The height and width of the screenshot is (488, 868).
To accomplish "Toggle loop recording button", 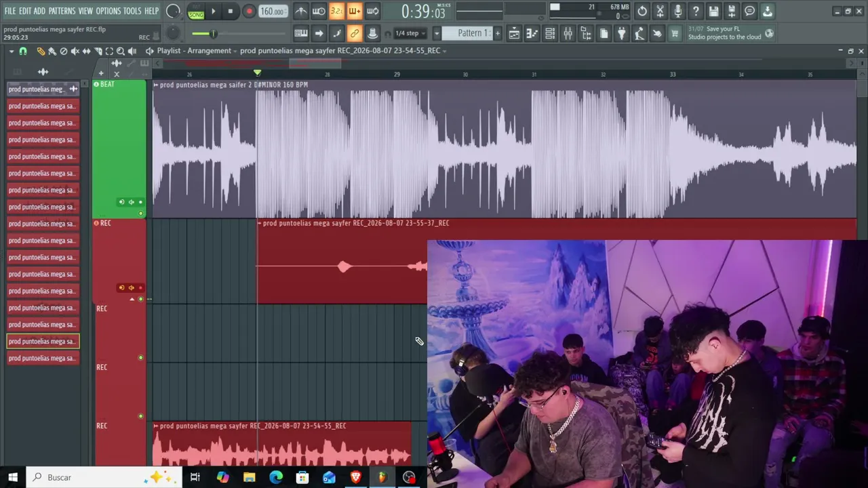I will coord(372,11).
